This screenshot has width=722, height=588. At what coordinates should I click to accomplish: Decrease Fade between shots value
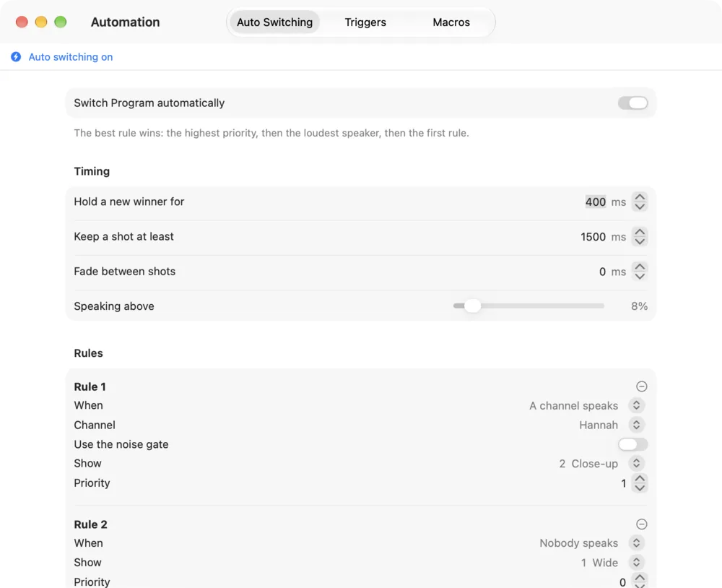pyautogui.click(x=640, y=277)
